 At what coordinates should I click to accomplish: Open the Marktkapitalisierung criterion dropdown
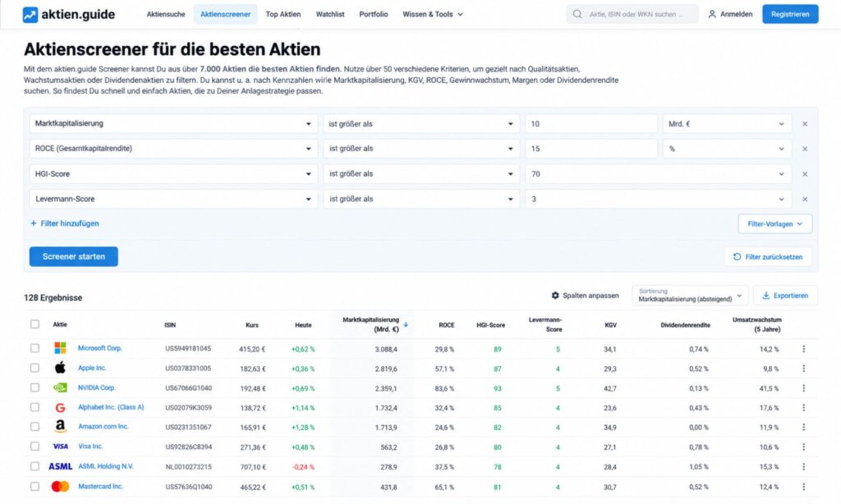pyautogui.click(x=173, y=124)
